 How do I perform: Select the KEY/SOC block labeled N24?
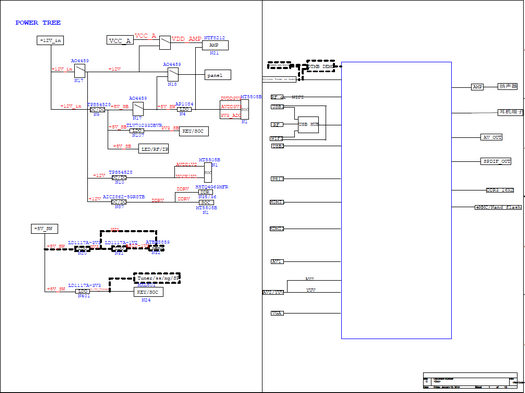click(x=149, y=292)
